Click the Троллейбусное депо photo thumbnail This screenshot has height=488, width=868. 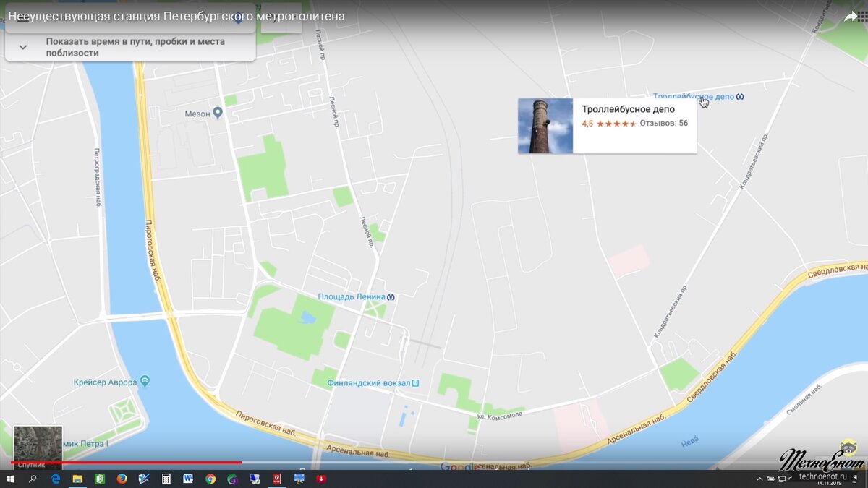point(545,126)
